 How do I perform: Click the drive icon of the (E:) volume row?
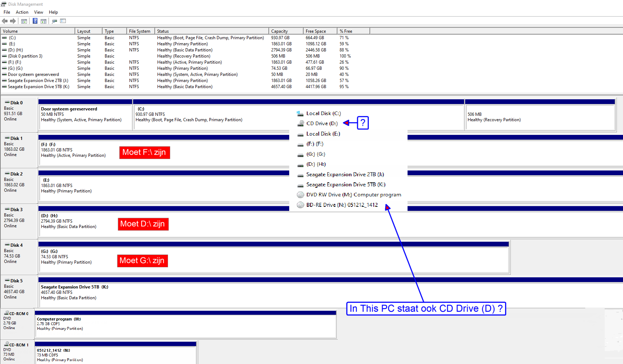(x=4, y=44)
